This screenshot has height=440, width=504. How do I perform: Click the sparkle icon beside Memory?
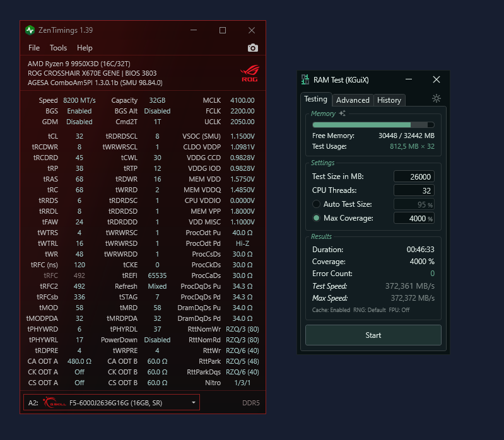point(343,113)
